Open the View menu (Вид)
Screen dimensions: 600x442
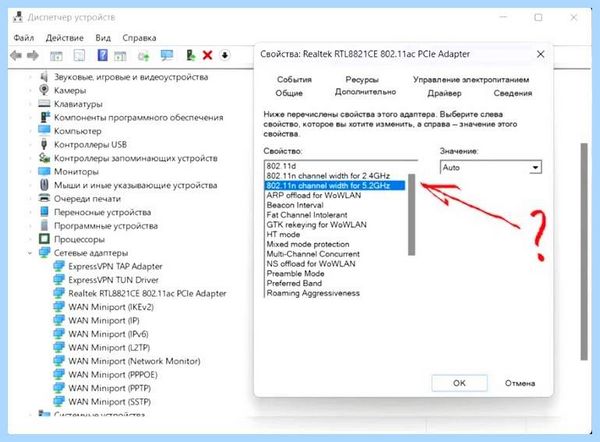coord(103,38)
